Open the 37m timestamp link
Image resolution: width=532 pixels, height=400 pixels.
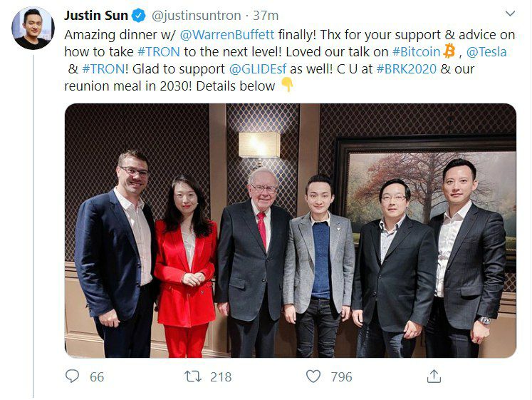pyautogui.click(x=266, y=16)
